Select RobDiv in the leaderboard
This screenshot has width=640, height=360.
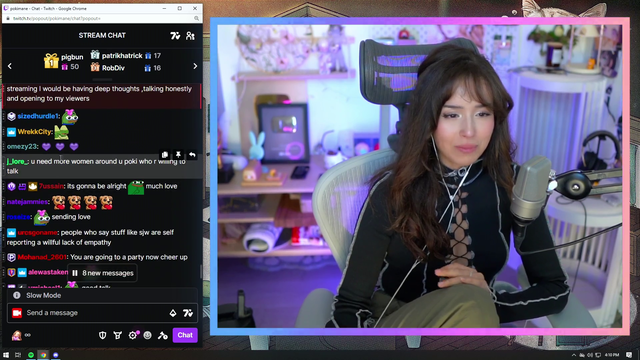(113, 68)
